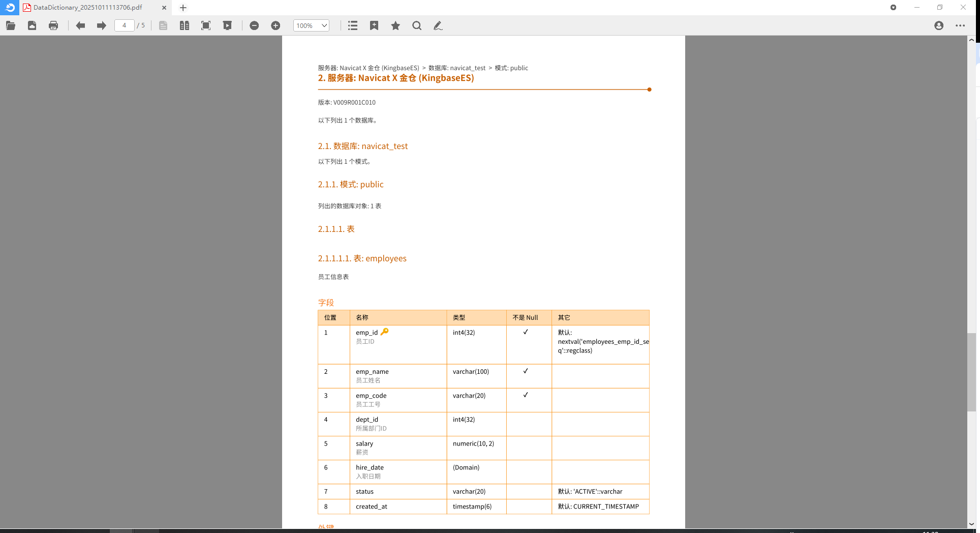This screenshot has width=980, height=533.
Task: Click the version text 'V009R001C010'
Action: coord(354,102)
